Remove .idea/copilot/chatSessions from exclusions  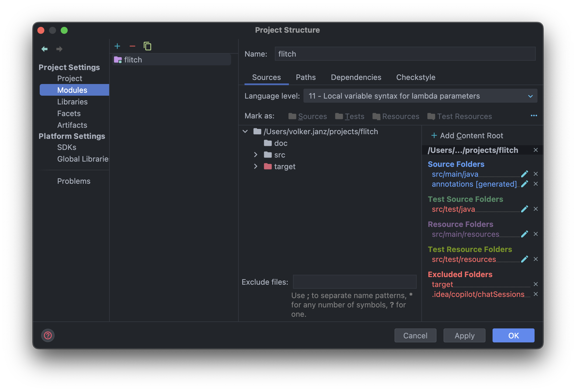[x=536, y=294]
